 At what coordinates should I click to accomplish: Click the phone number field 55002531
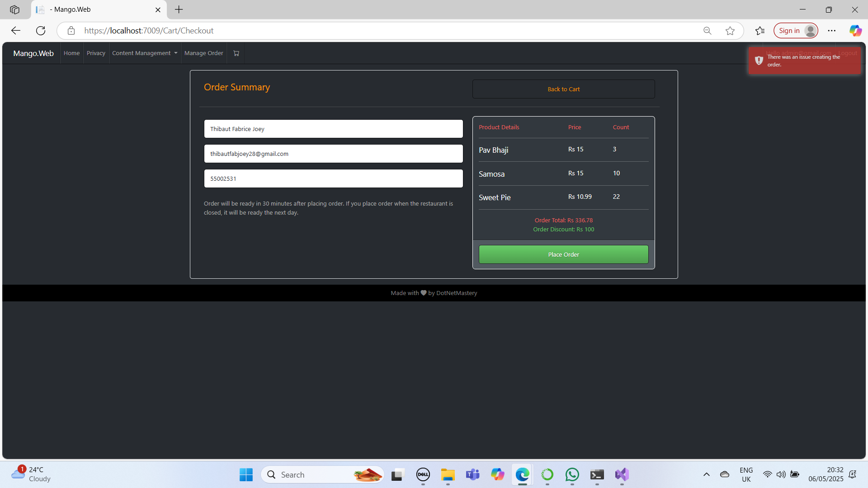click(333, 178)
